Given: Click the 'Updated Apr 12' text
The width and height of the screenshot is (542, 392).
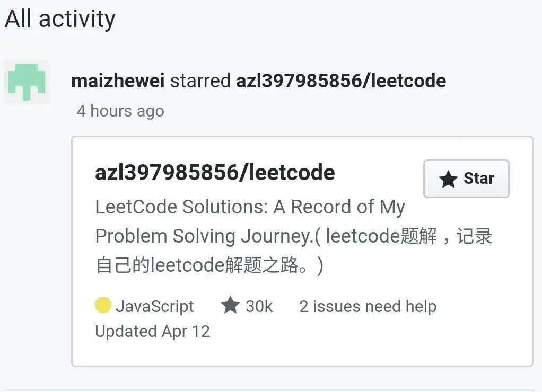Looking at the screenshot, I should 152,332.
